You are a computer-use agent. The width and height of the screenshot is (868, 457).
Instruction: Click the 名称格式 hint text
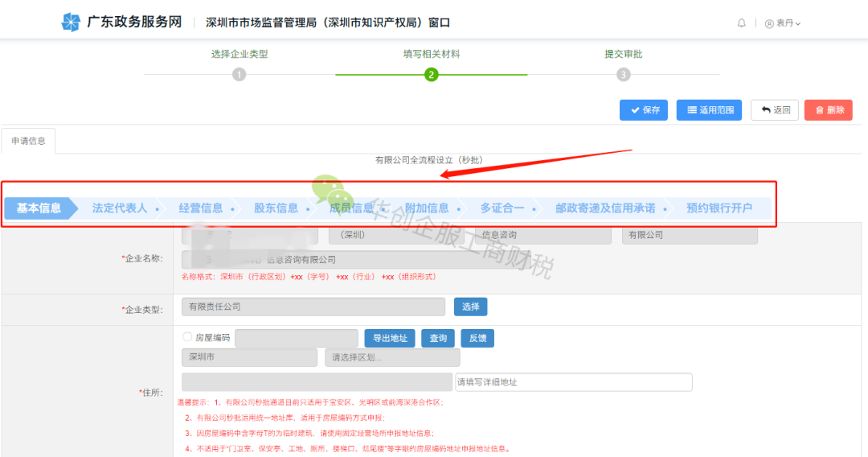click(x=309, y=277)
